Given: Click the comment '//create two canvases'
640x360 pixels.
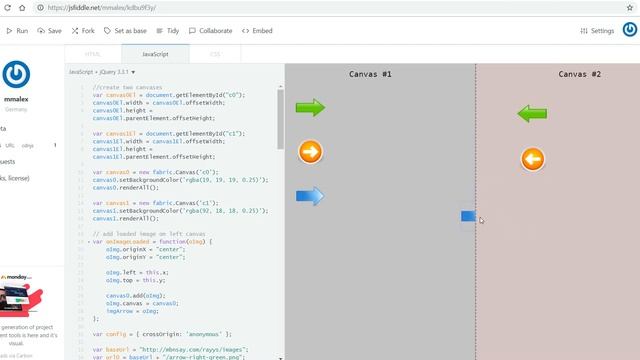Looking at the screenshot, I should (127, 87).
